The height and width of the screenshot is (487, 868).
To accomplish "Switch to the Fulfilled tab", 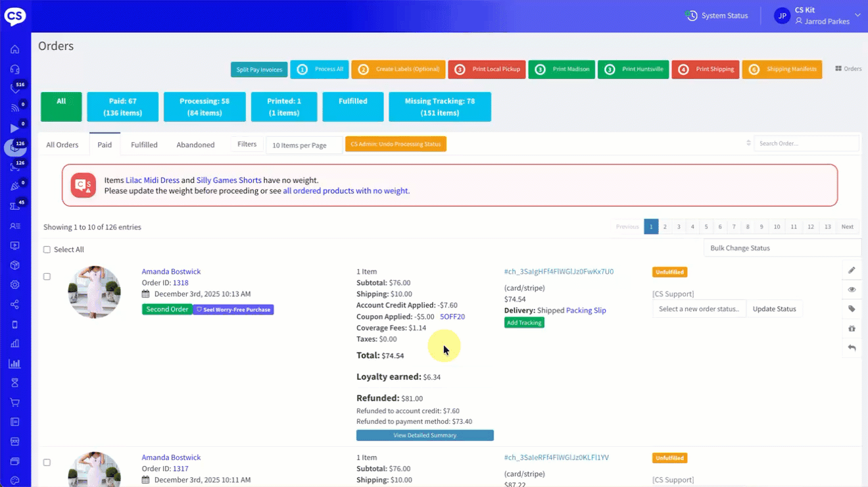I will pos(144,145).
